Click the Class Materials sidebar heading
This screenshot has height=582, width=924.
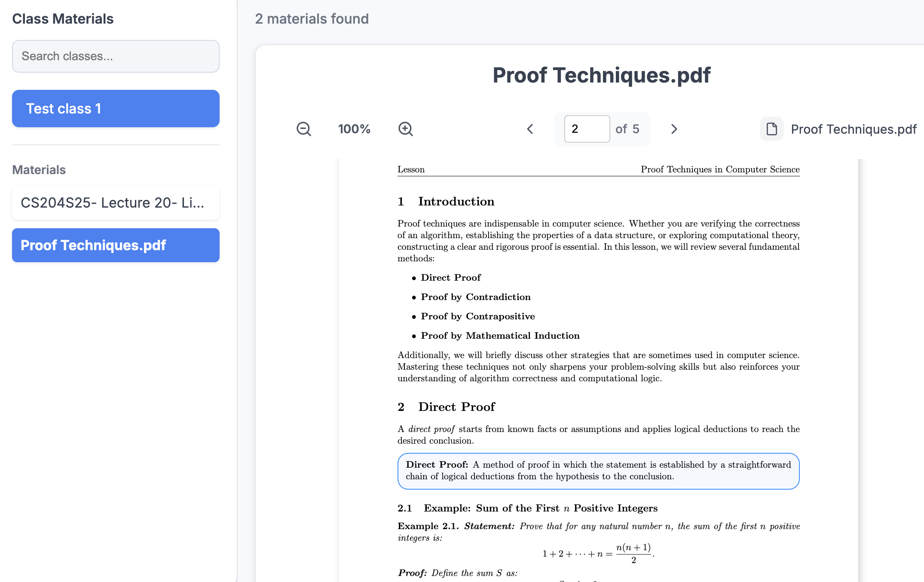63,19
